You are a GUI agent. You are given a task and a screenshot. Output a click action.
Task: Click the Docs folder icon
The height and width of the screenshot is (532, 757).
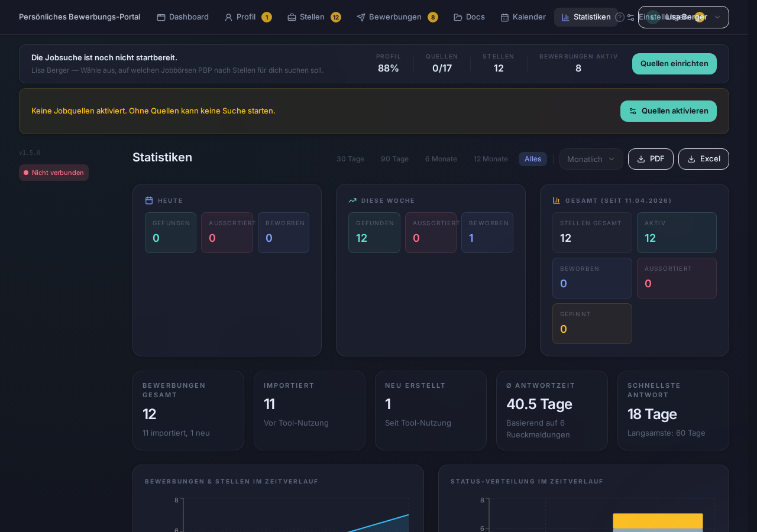click(458, 17)
